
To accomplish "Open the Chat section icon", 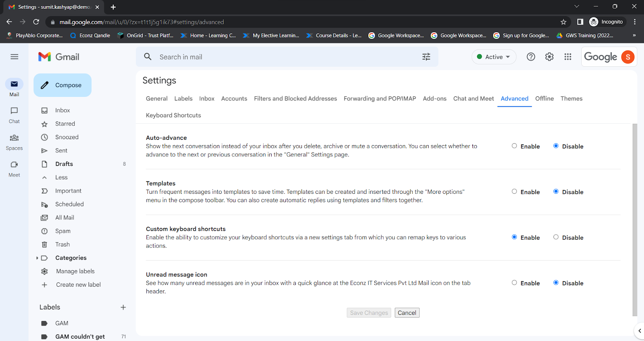I will [x=14, y=111].
